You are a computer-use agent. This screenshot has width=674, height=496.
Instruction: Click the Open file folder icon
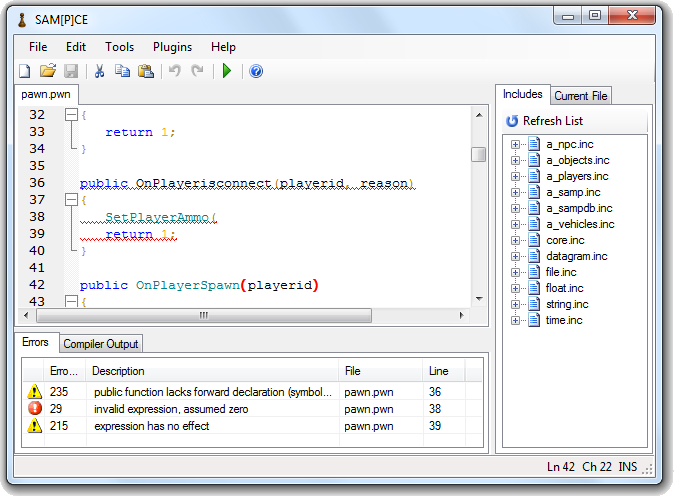click(47, 71)
